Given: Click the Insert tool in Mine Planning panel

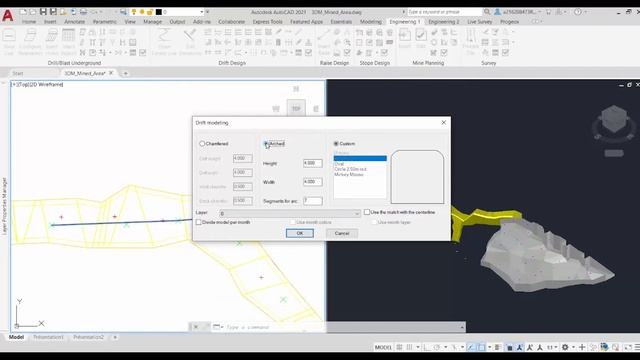Looking at the screenshot, I should click(405, 39).
